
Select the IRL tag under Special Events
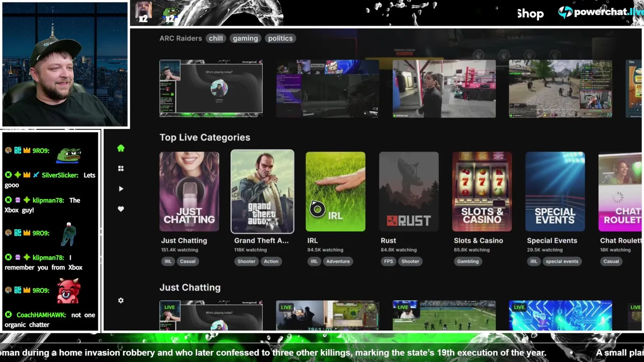[x=534, y=261]
